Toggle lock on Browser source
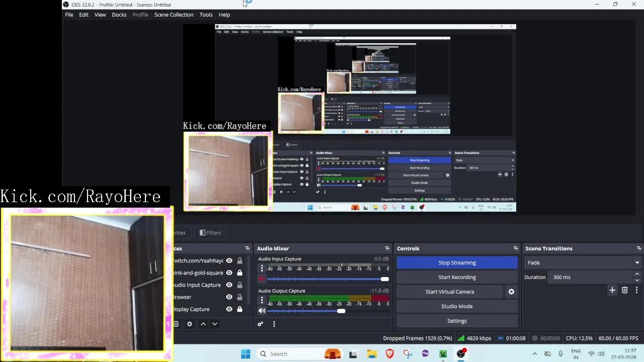This screenshot has width=644, height=362. pyautogui.click(x=239, y=297)
